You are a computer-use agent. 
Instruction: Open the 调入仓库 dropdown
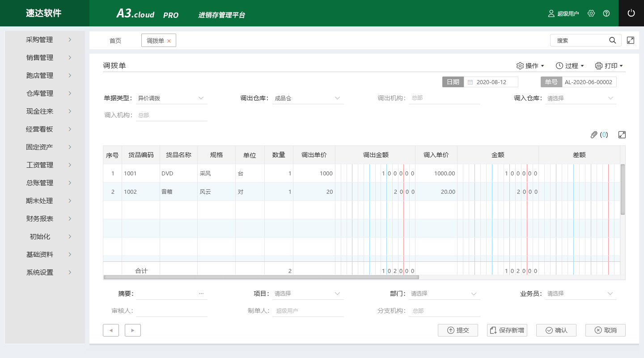pos(581,98)
